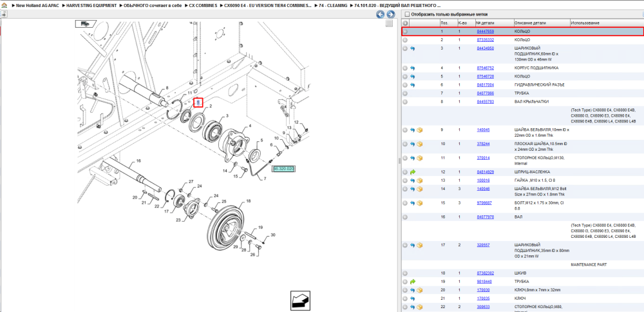The height and width of the screenshot is (312, 644).
Task: Select callout 18 pulley on diagram
Action: [x=248, y=201]
